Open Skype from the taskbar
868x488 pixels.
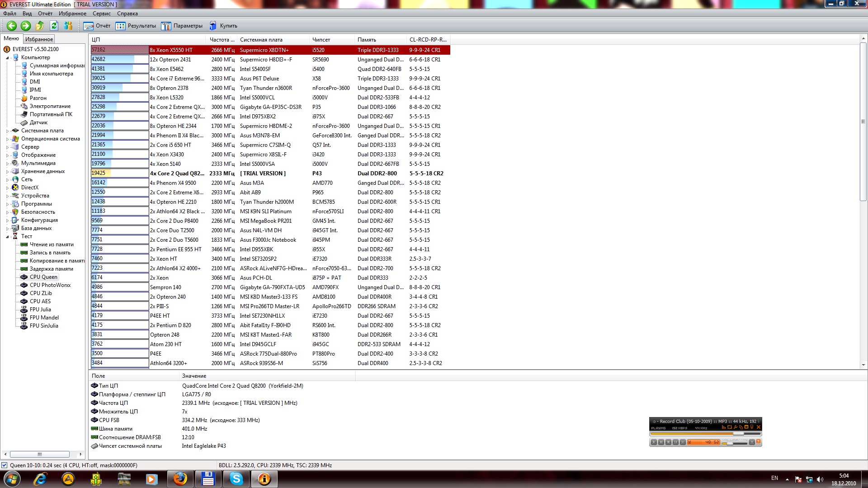pos(236,479)
